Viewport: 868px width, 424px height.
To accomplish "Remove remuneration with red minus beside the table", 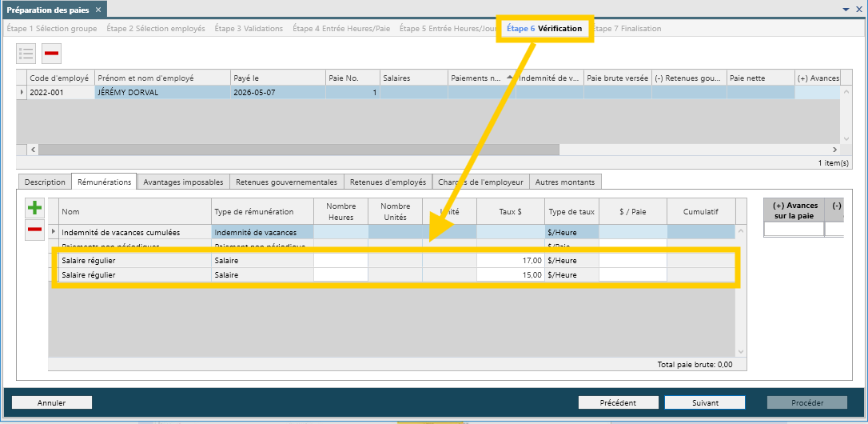I will pyautogui.click(x=35, y=230).
